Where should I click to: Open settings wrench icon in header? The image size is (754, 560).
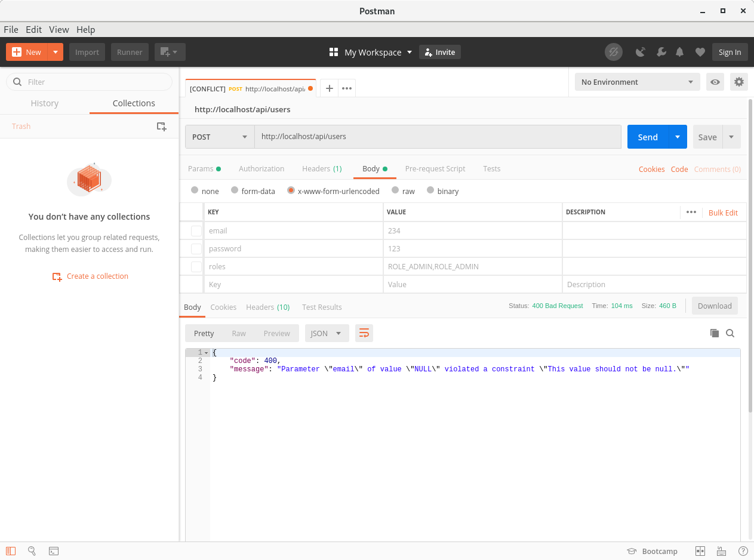(661, 52)
